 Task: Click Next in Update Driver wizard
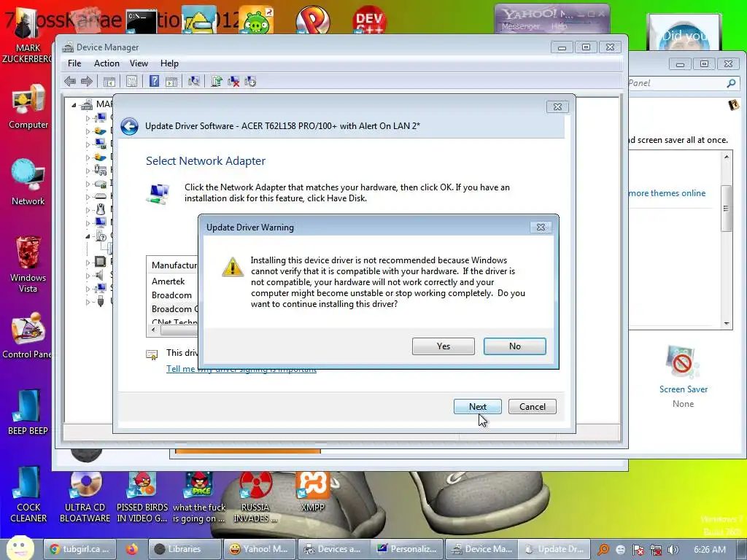(477, 407)
